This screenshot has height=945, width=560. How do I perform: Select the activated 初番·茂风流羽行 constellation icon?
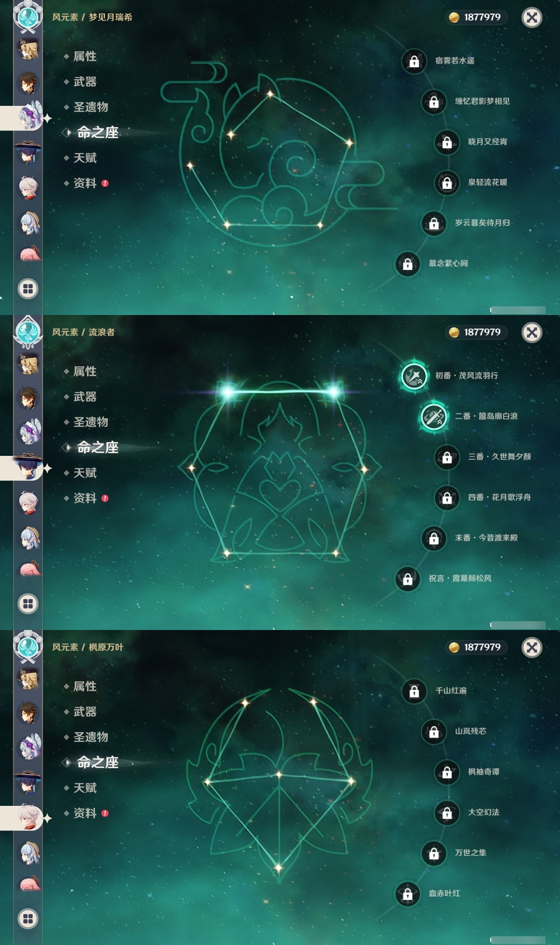click(x=414, y=376)
